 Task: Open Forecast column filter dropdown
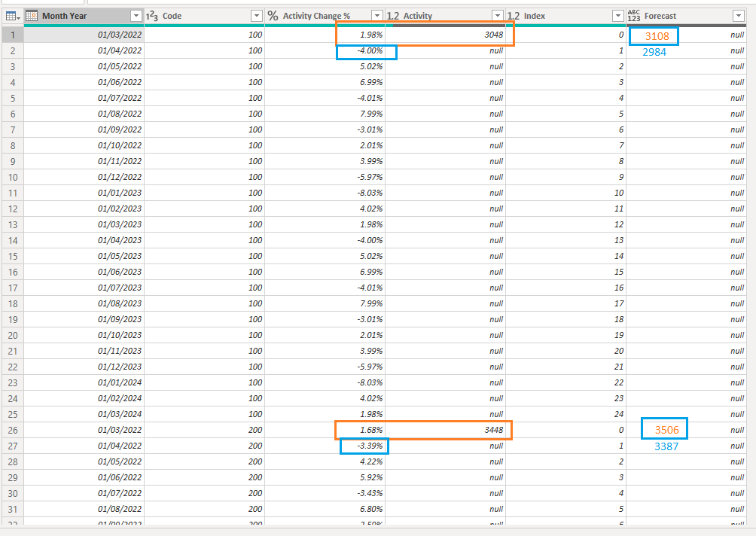click(739, 16)
